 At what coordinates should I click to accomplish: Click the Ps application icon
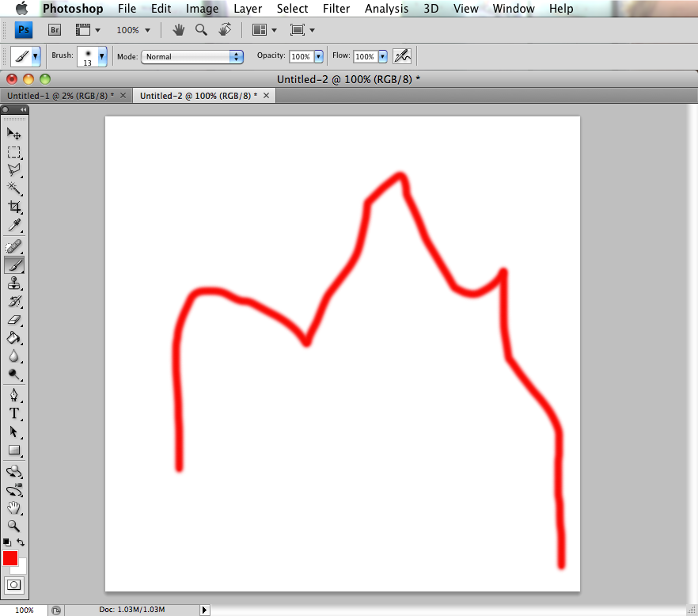(x=24, y=30)
